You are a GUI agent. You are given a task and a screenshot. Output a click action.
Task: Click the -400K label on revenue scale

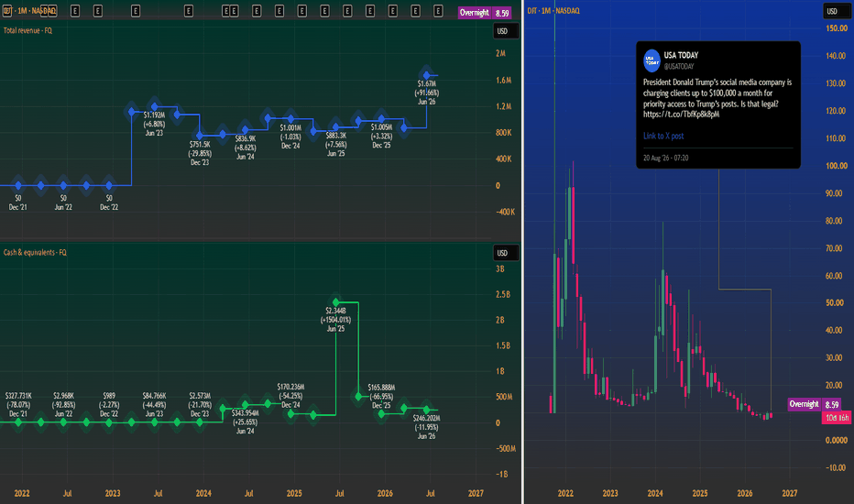[506, 212]
